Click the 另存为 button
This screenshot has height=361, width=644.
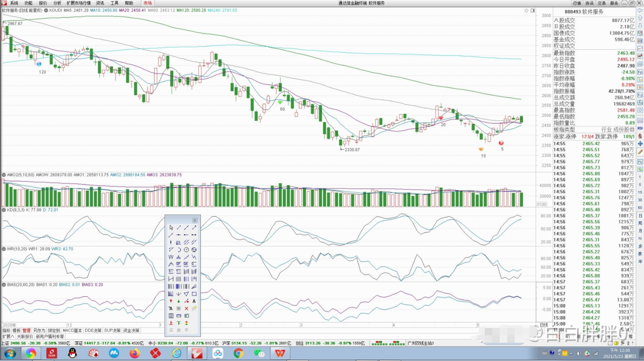coord(39,330)
